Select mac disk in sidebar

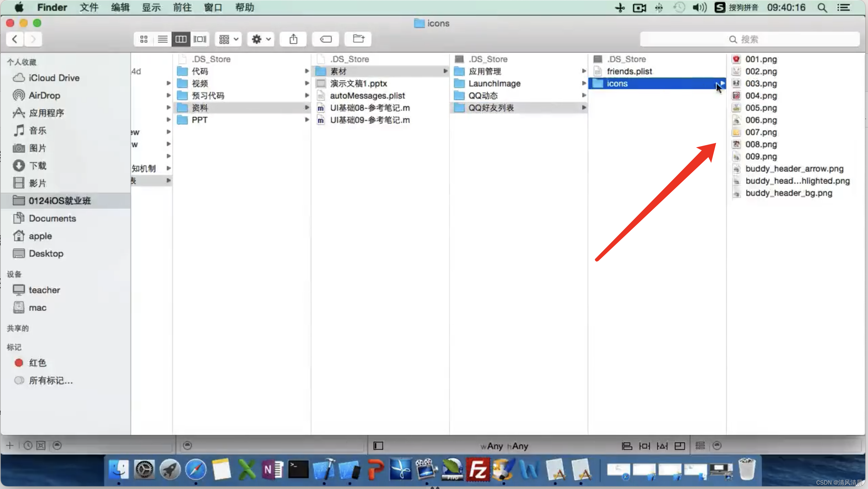[x=66, y=307]
